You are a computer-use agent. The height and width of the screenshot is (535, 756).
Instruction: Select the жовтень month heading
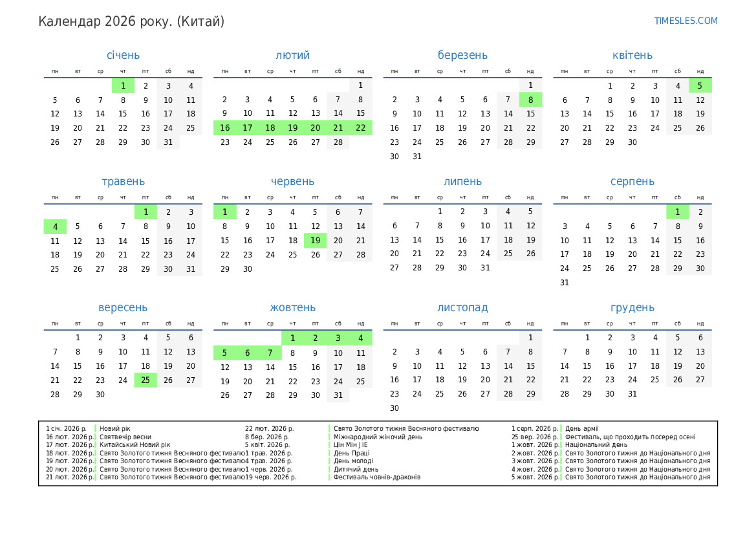pyautogui.click(x=293, y=308)
